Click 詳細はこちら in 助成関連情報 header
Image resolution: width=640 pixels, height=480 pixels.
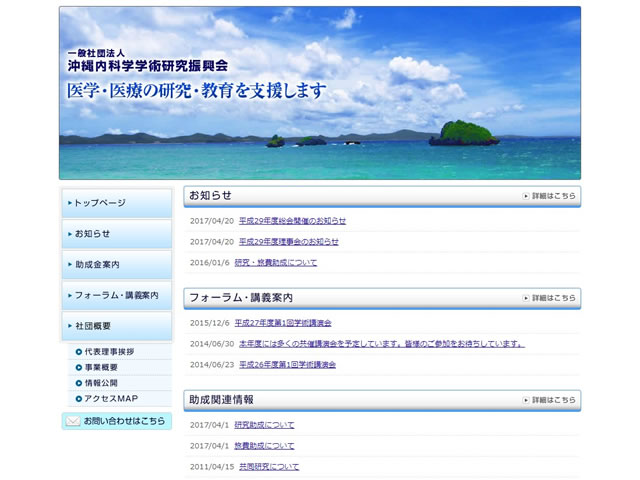[x=553, y=400]
